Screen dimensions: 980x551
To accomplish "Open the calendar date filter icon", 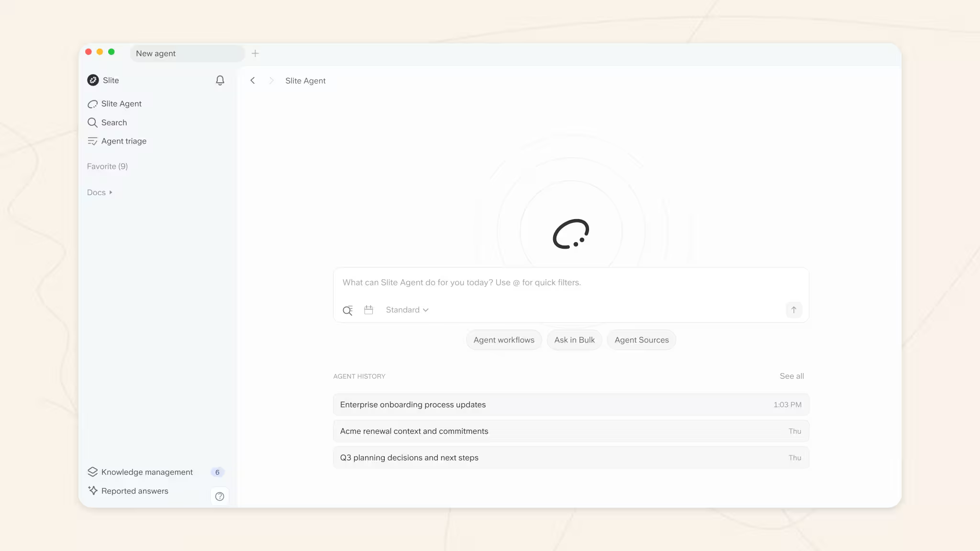I will pyautogui.click(x=368, y=310).
